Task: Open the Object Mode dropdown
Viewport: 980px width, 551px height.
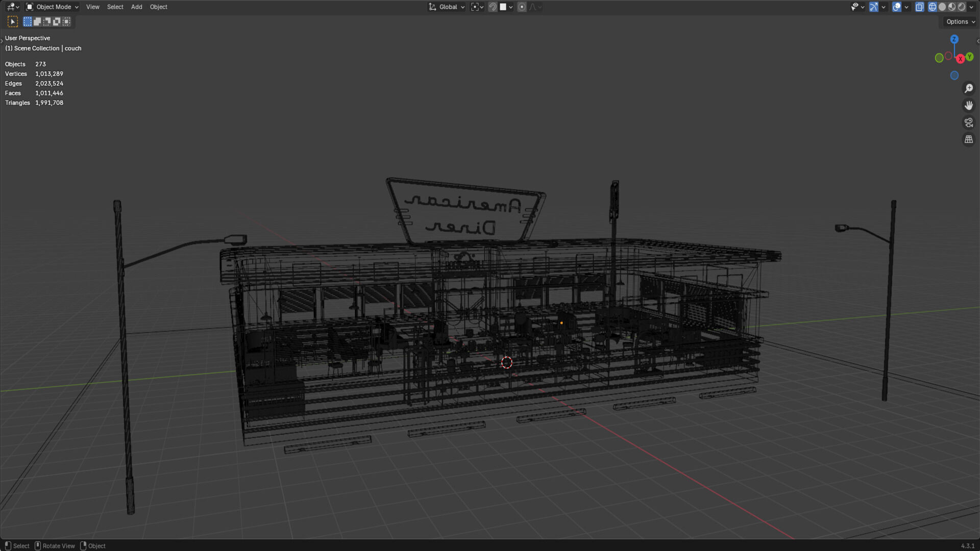Action: pos(53,7)
